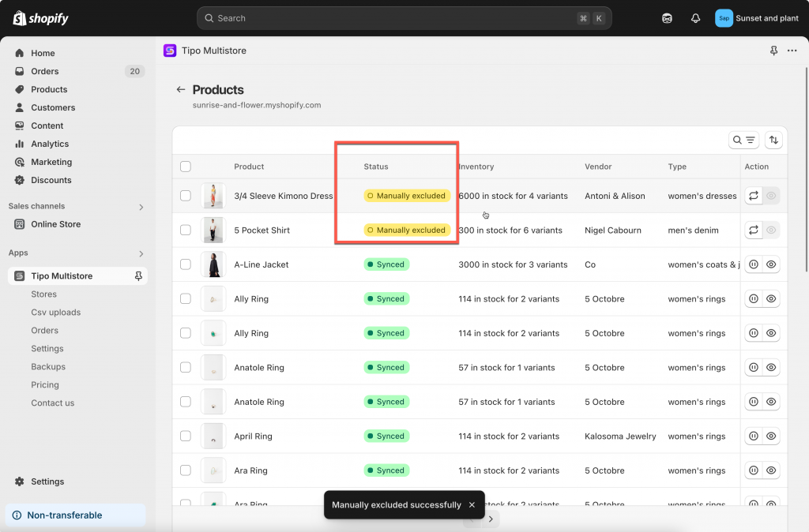Check the 3/4 Sleeve Kimono Dress row
Screen dimensions: 809x532
pos(186,196)
